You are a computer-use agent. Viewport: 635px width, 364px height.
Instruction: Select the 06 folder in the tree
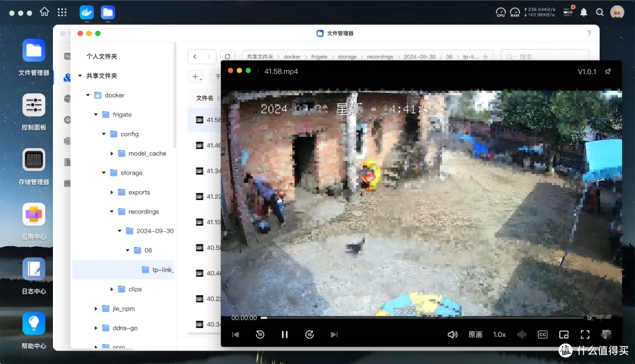148,251
